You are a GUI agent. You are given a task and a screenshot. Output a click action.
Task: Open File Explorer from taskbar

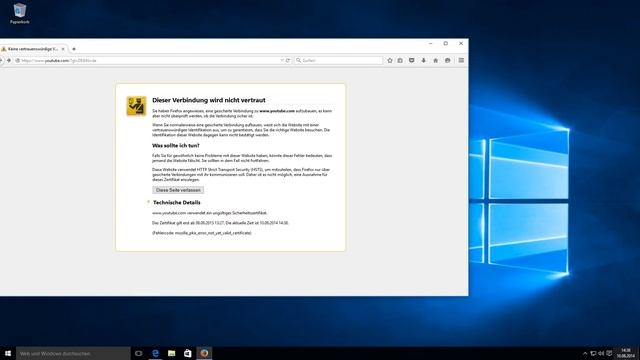171,353
